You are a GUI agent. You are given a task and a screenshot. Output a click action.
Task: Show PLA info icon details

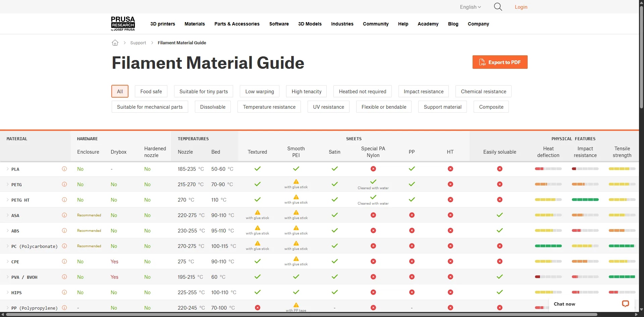[x=64, y=169]
